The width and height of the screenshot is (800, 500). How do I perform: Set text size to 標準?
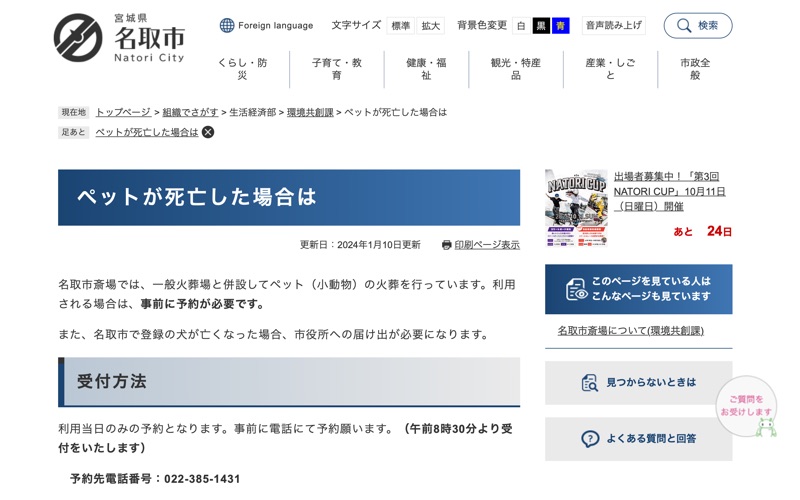(x=401, y=26)
